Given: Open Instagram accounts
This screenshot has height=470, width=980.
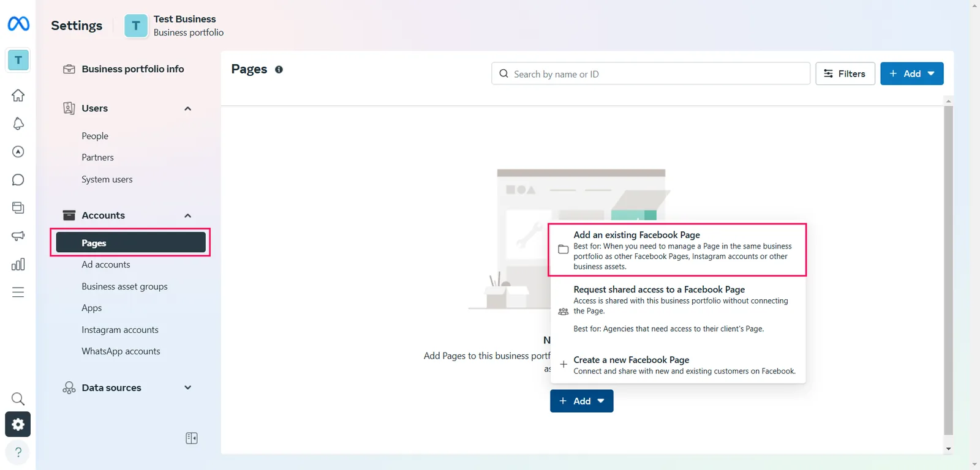Looking at the screenshot, I should click(x=120, y=330).
